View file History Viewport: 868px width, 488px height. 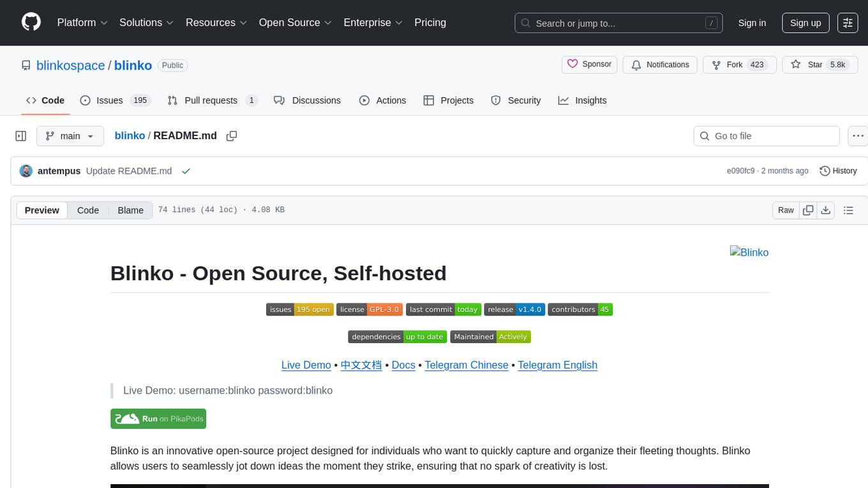tap(838, 171)
